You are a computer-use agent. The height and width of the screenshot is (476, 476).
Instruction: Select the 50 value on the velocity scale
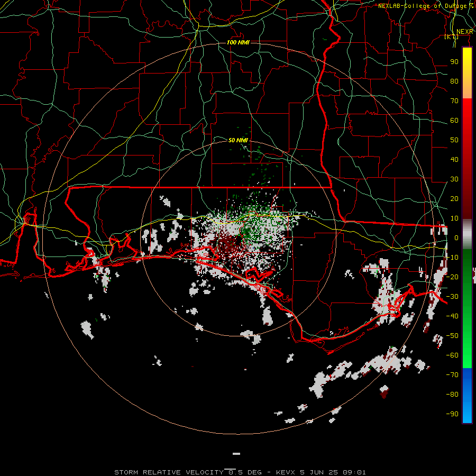(x=454, y=140)
